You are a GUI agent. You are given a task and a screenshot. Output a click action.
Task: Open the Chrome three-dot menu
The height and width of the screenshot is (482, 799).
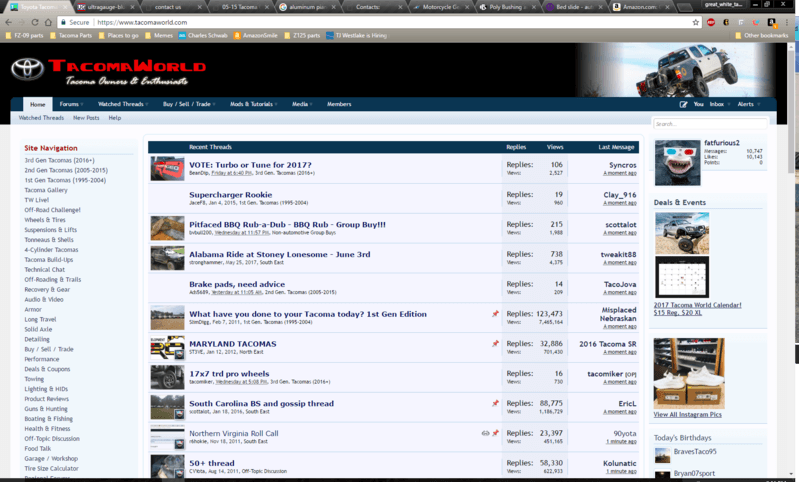[788, 22]
